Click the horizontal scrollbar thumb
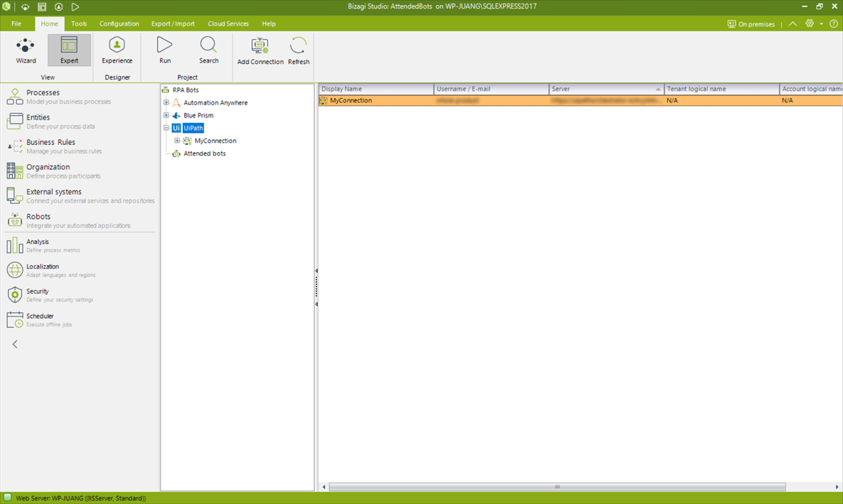This screenshot has height=504, width=843. [557, 487]
